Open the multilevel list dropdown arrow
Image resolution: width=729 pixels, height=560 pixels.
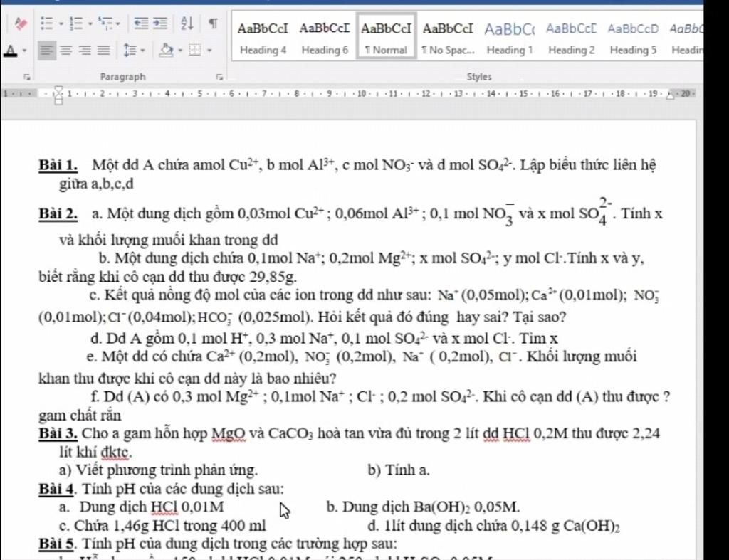pyautogui.click(x=117, y=23)
